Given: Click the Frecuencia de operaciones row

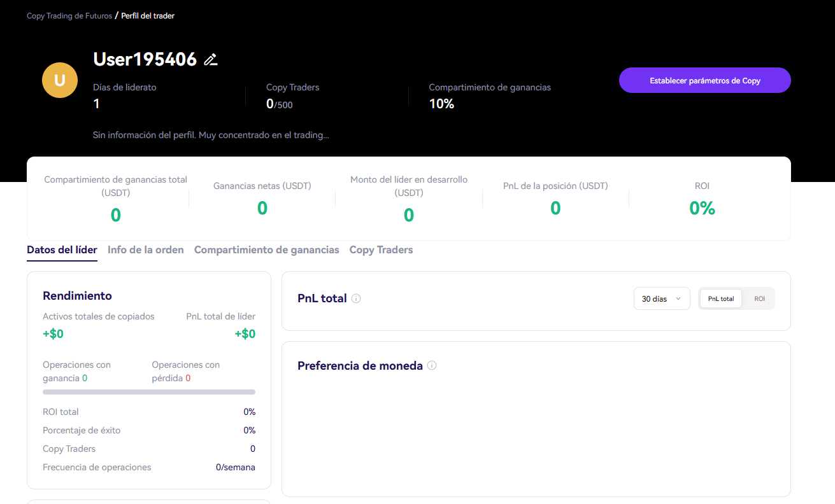Looking at the screenshot, I should click(x=149, y=467).
